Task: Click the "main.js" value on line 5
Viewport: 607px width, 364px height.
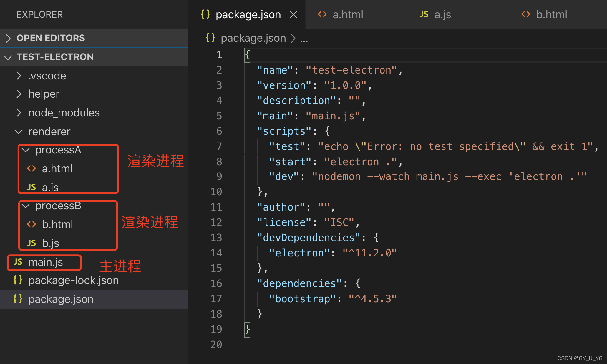Action: point(333,116)
